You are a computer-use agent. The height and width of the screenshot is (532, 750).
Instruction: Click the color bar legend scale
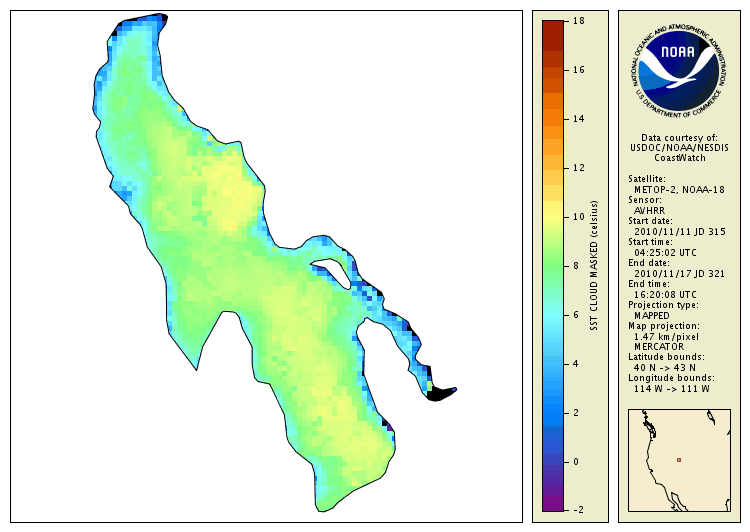tap(553, 266)
